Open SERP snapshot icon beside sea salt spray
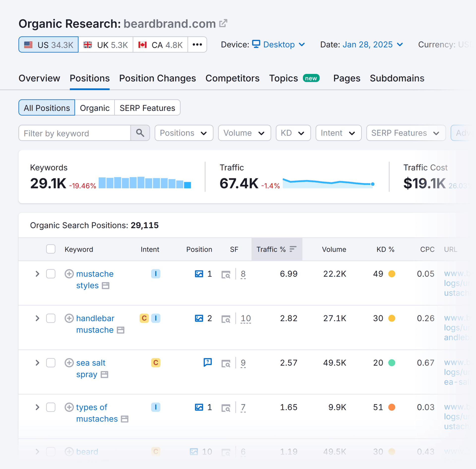The image size is (476, 469). [x=104, y=374]
